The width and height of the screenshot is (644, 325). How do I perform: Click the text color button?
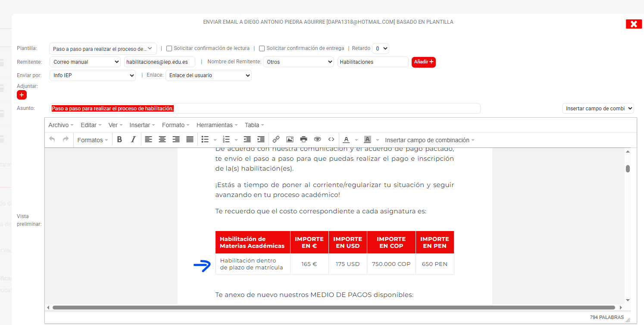[346, 140]
